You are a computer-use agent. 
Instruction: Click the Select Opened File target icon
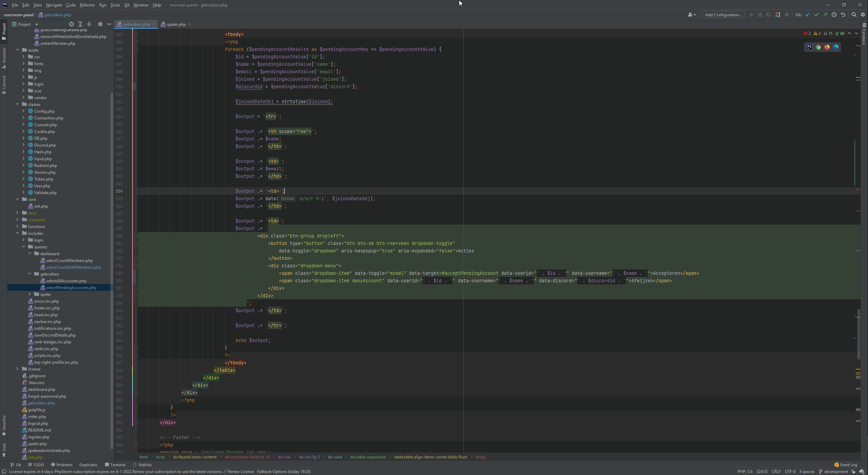72,24
